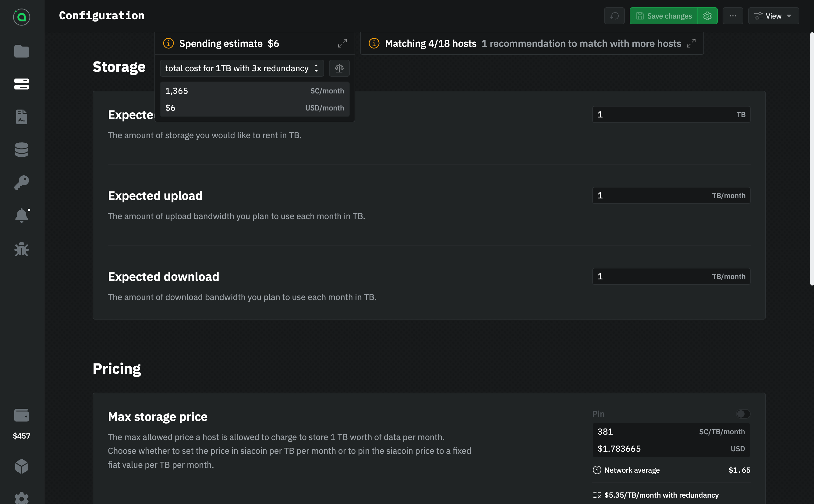Open the View dropdown

[773, 16]
